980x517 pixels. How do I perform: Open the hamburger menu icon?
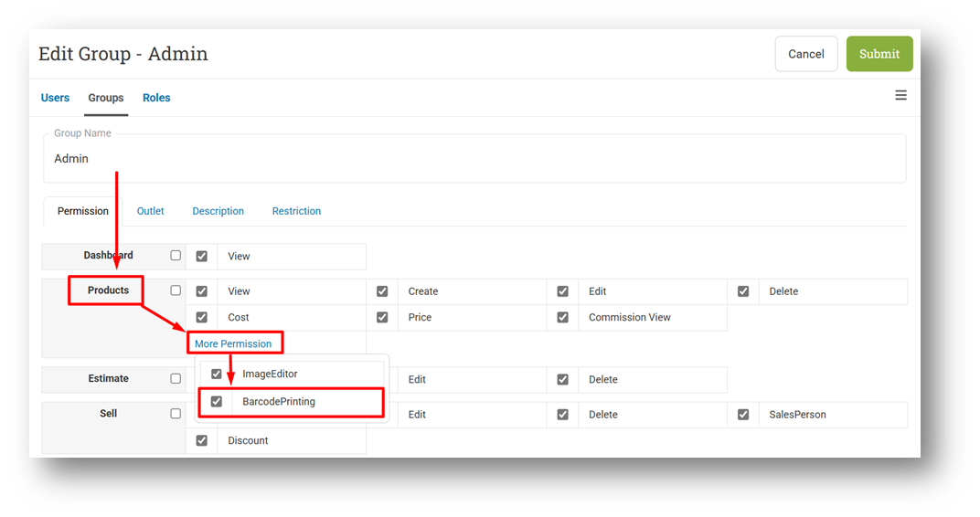pos(900,96)
